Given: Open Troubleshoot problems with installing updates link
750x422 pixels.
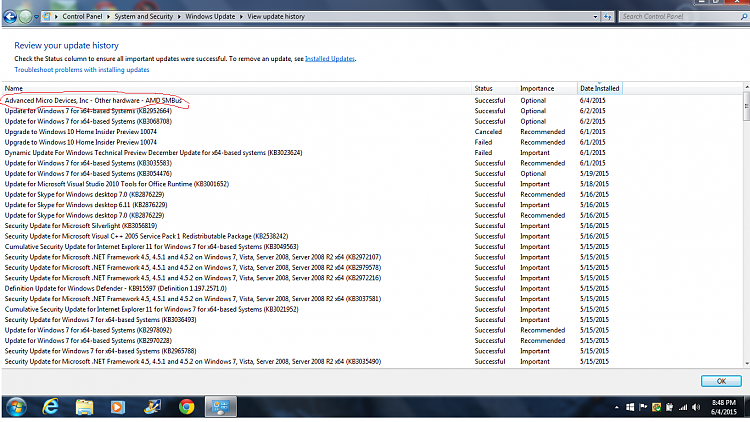Looking at the screenshot, I should (82, 69).
